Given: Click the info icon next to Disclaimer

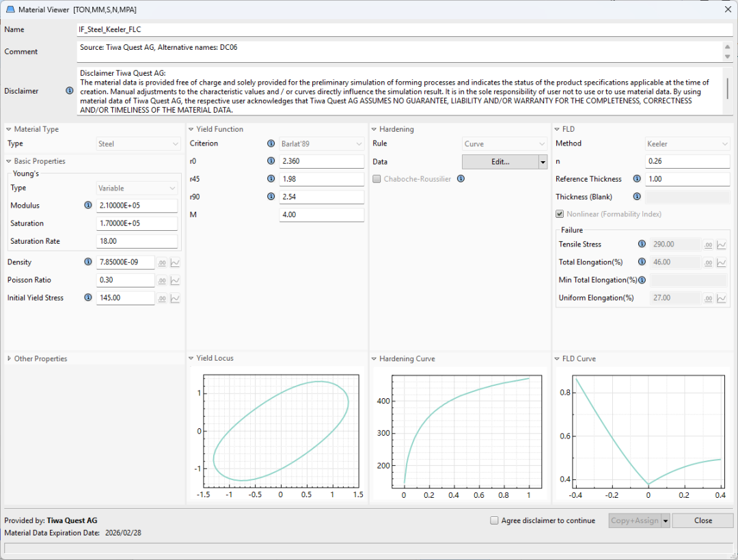Looking at the screenshot, I should pyautogui.click(x=69, y=91).
